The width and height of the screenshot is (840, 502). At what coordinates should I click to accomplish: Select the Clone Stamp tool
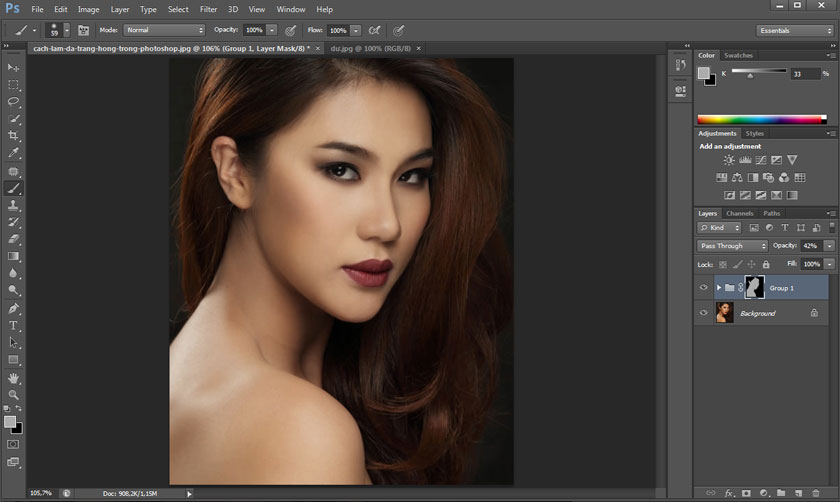tap(14, 205)
